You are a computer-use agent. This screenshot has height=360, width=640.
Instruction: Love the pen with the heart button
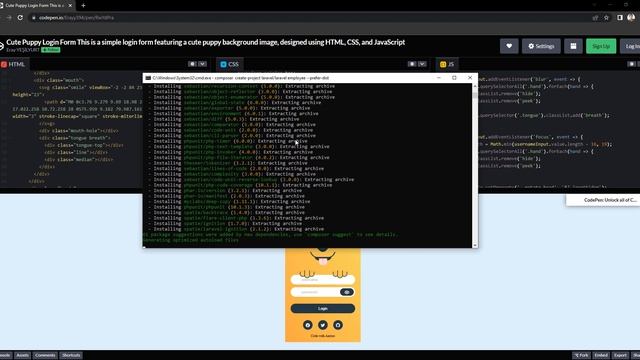point(509,46)
